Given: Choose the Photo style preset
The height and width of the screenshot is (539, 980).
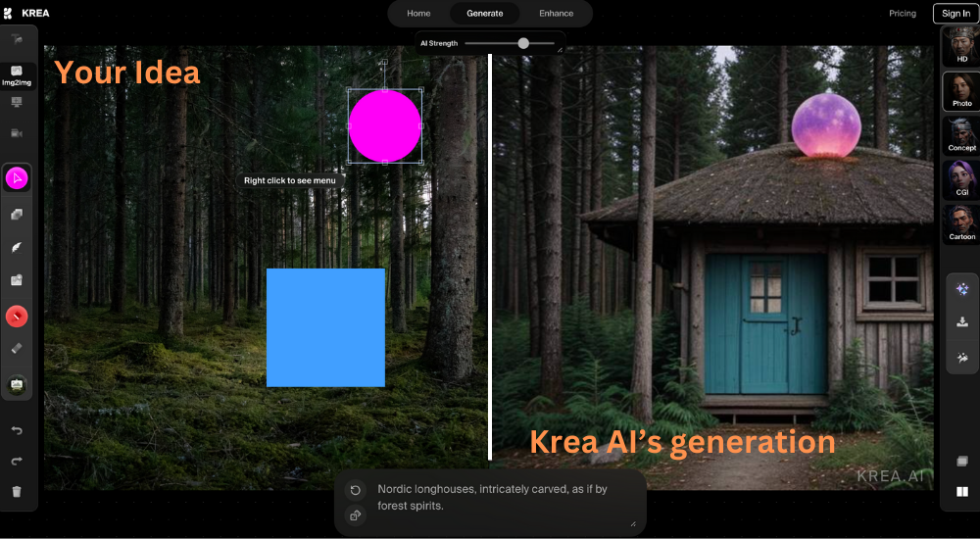Looking at the screenshot, I should (x=961, y=91).
